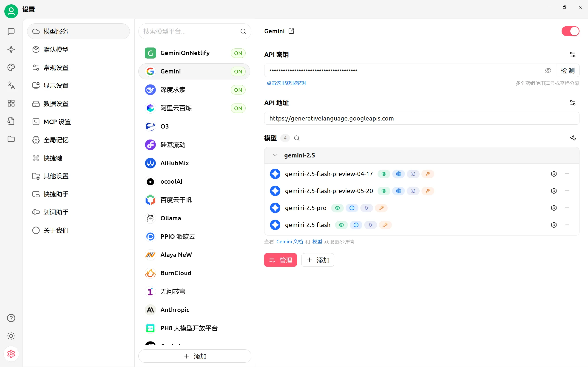Open the mini apps grid icon

[x=11, y=103]
